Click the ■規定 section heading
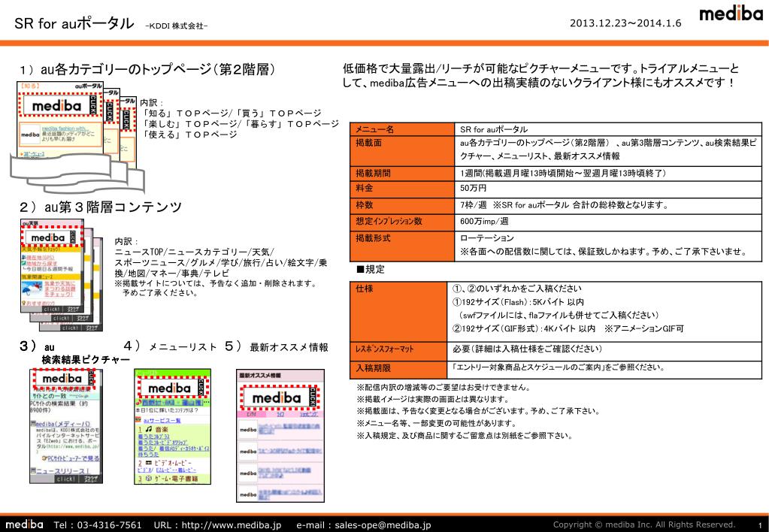Screen dimensions: 769x532 (x=371, y=269)
